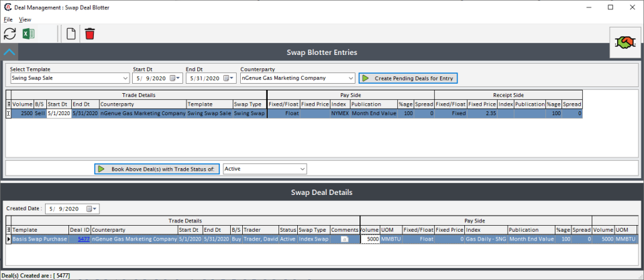
Task: Open the Comments note icon for deal 5477
Action: coord(345,239)
